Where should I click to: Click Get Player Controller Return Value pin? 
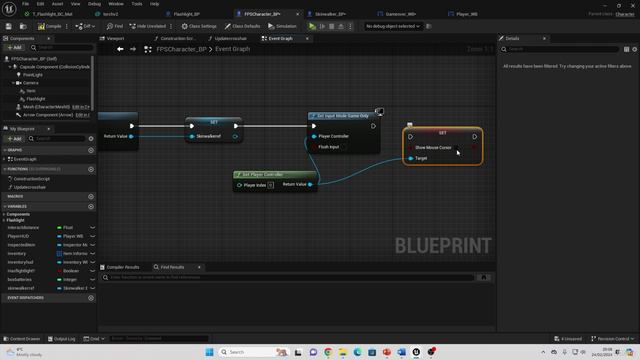point(310,184)
